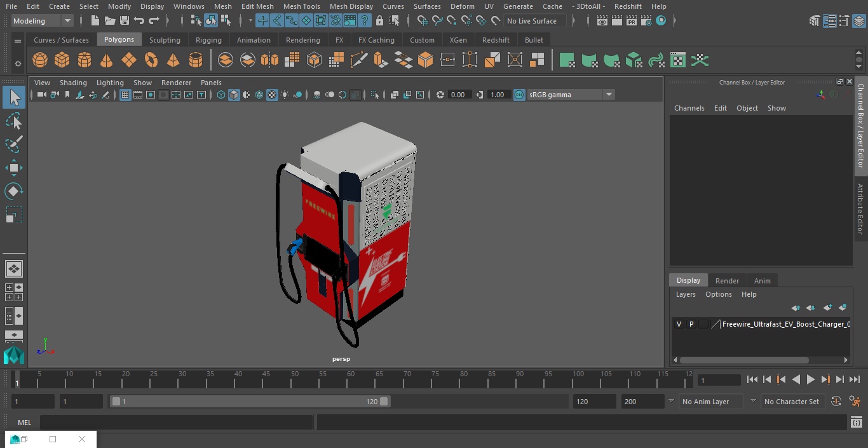Click the MEL script language label
This screenshot has height=448, width=868.
[24, 423]
